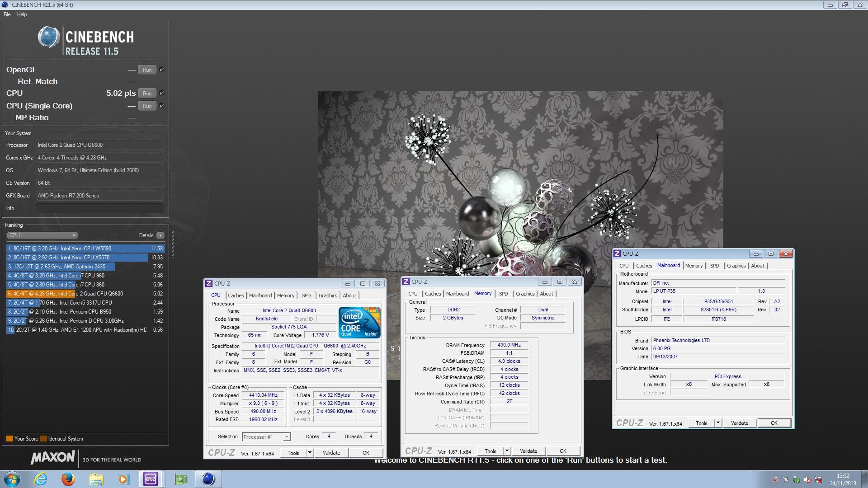Select About tab in left CPU-Z window
The width and height of the screenshot is (868, 488).
coord(349,296)
